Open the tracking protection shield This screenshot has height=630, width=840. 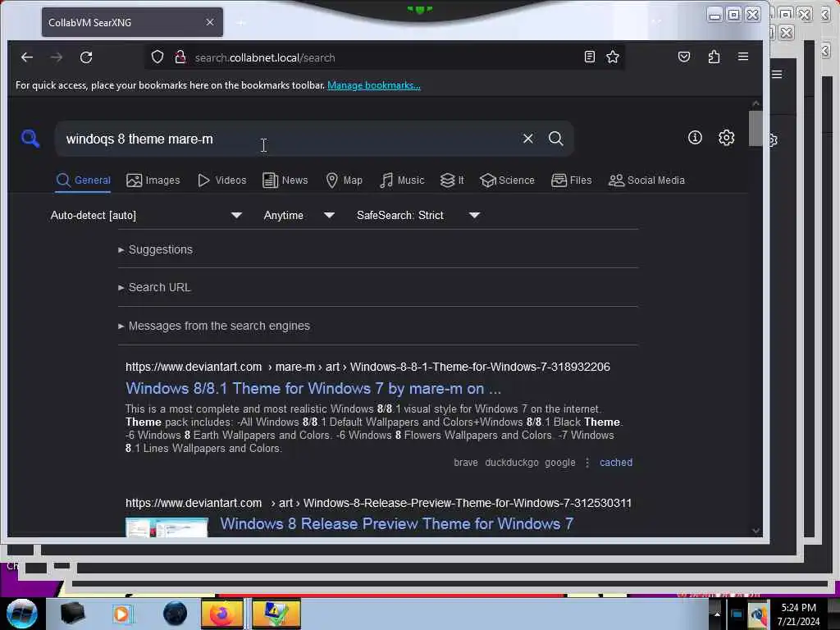[157, 57]
